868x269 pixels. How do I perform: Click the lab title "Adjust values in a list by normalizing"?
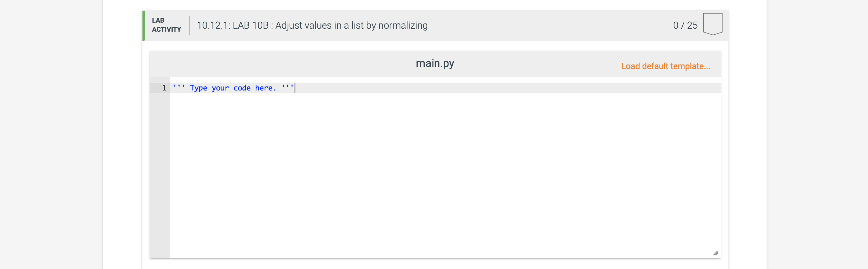point(351,26)
